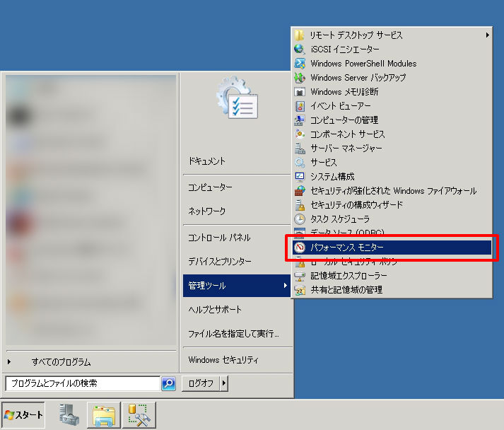Open the ログオフ options arrow
This screenshot has height=430, width=504.
point(224,383)
